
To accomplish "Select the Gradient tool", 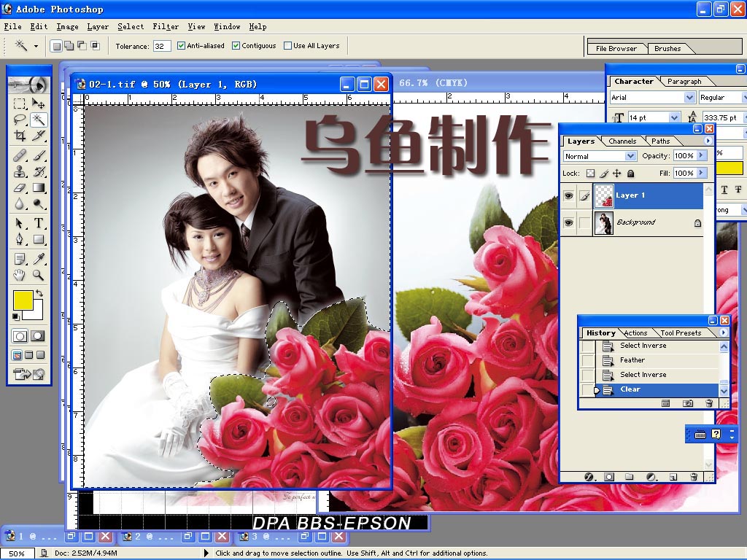I will [38, 187].
